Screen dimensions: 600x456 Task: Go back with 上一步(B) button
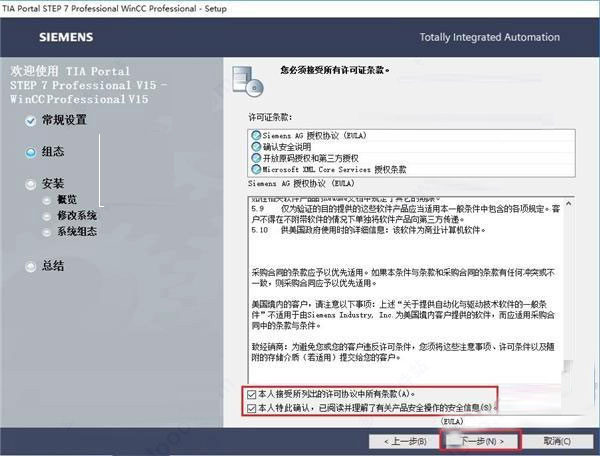coord(405,441)
